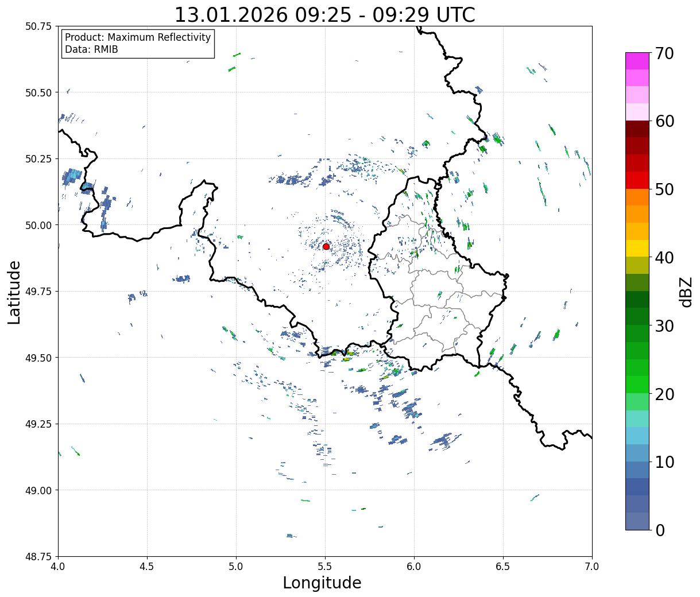Select the bottom-most colorbar segment at 0 dBZ
This screenshot has height=597, width=700.
coord(637,521)
